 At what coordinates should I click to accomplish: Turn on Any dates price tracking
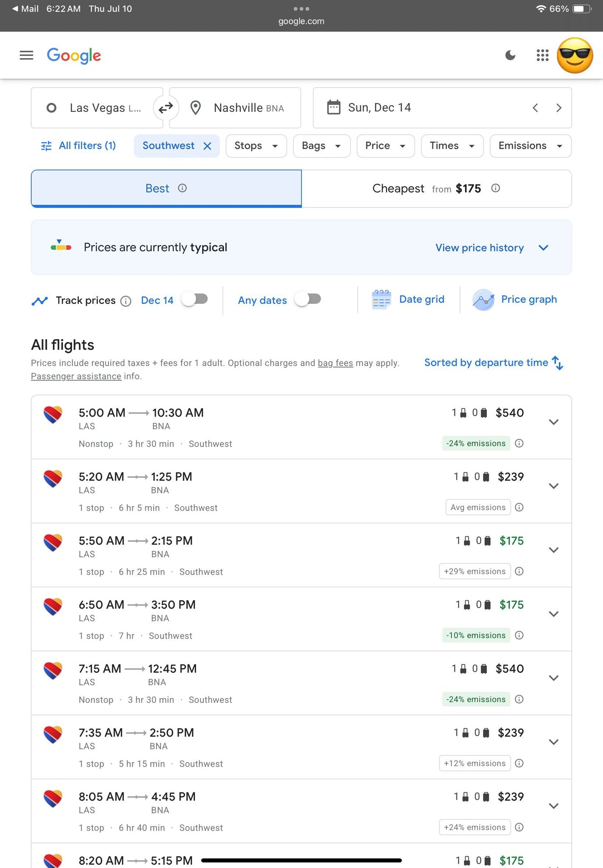point(308,299)
